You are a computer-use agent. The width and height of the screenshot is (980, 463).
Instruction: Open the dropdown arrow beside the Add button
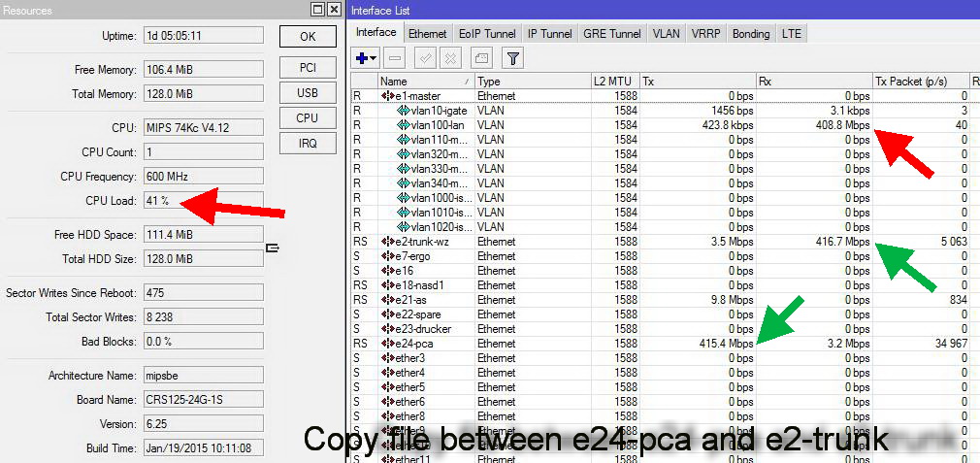click(x=374, y=59)
